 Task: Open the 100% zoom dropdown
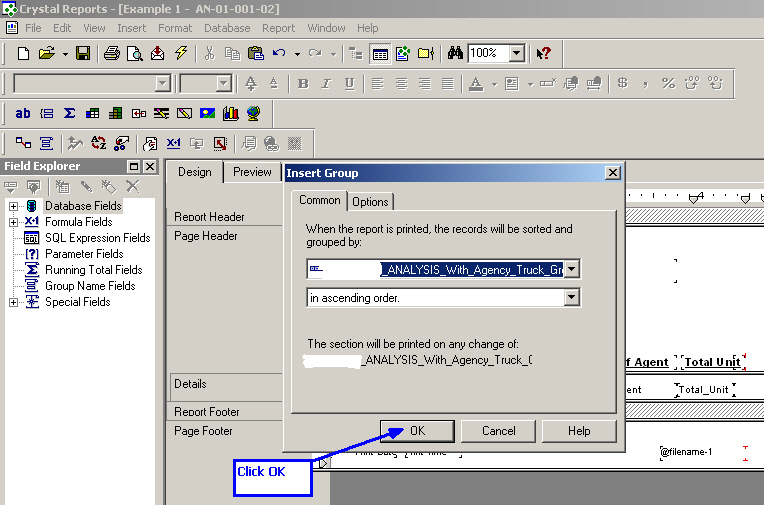[x=517, y=53]
